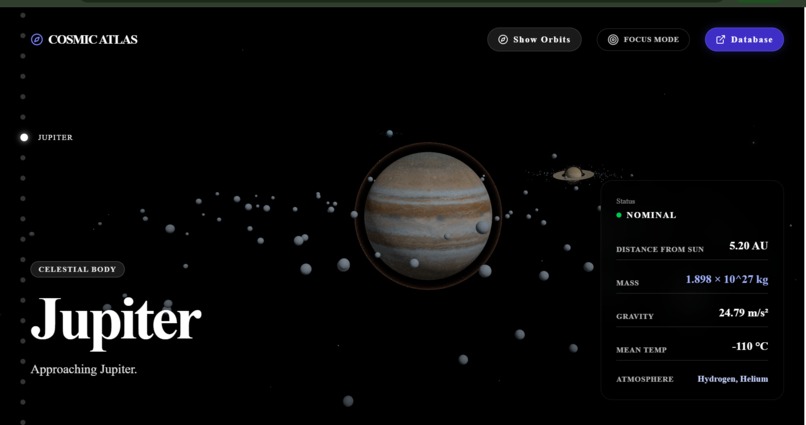Click the 5.20 AU distance value
Viewport: 806px width, 425px height.
coord(748,246)
